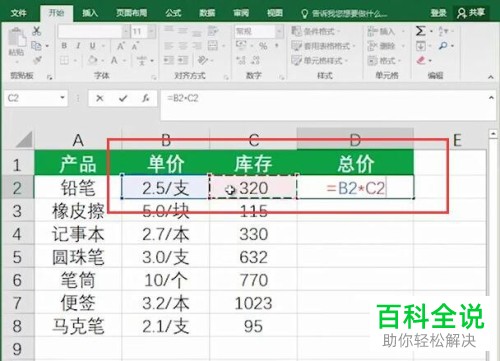The height and width of the screenshot is (361, 500).
Task: Toggle Align Left
Action: [x=169, y=46]
